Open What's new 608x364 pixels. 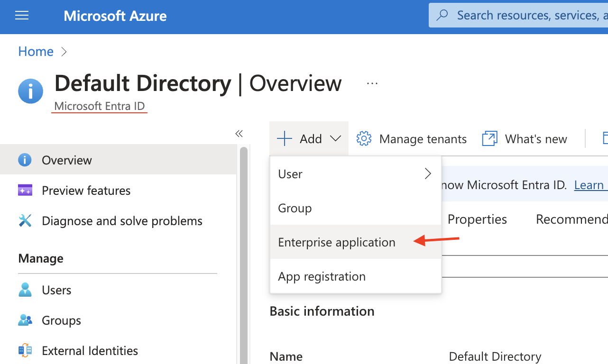(x=525, y=139)
